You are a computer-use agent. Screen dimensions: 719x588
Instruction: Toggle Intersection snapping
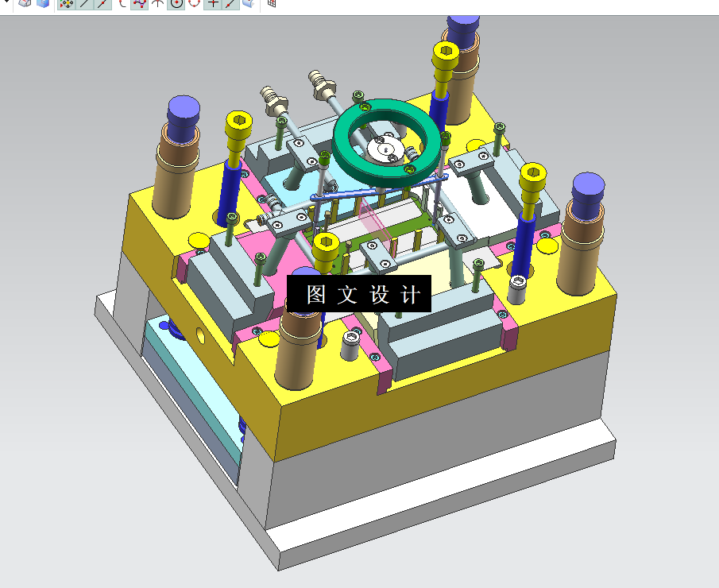tap(158, 4)
